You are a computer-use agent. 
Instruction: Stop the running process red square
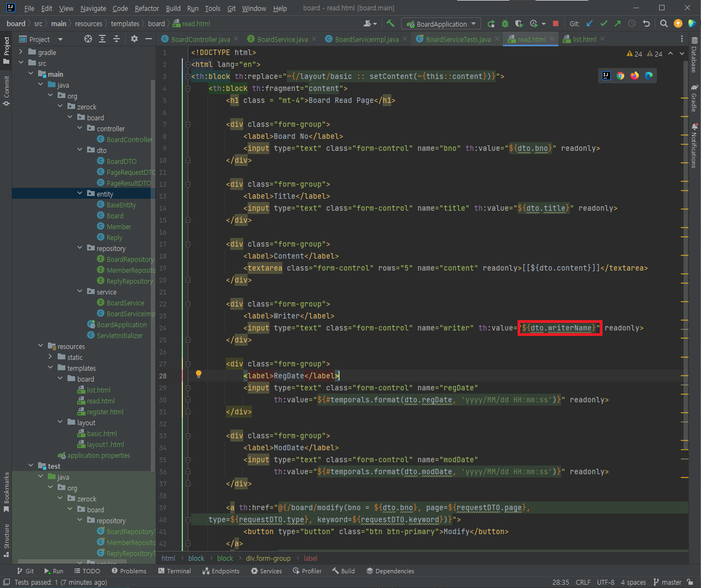point(556,23)
